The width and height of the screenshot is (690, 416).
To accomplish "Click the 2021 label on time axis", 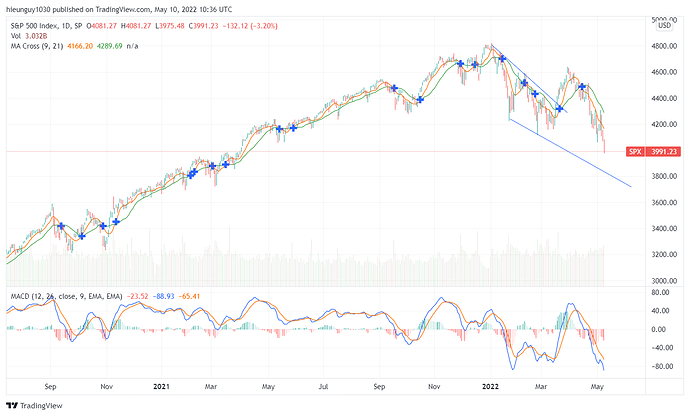I will point(161,387).
